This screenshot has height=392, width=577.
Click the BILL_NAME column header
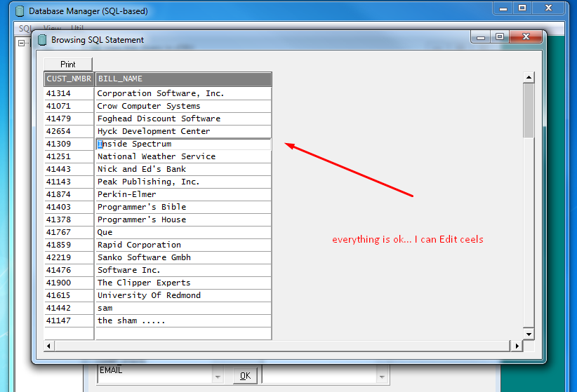pos(183,79)
